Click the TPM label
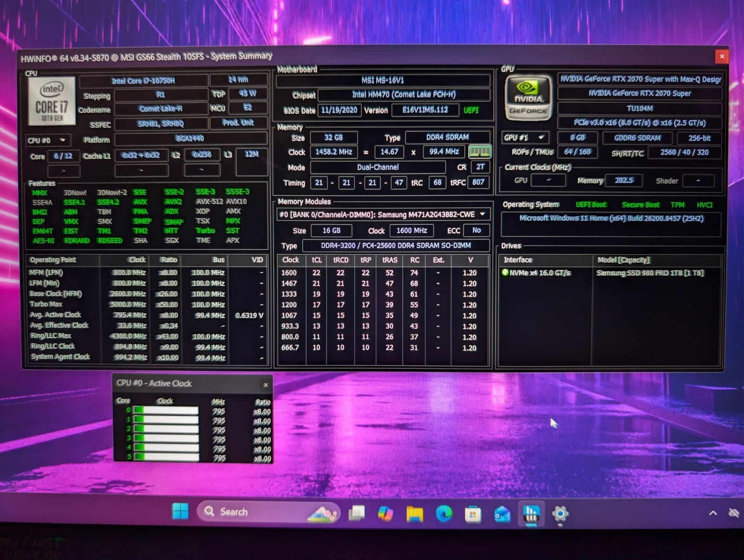Image resolution: width=744 pixels, height=560 pixels. click(678, 205)
